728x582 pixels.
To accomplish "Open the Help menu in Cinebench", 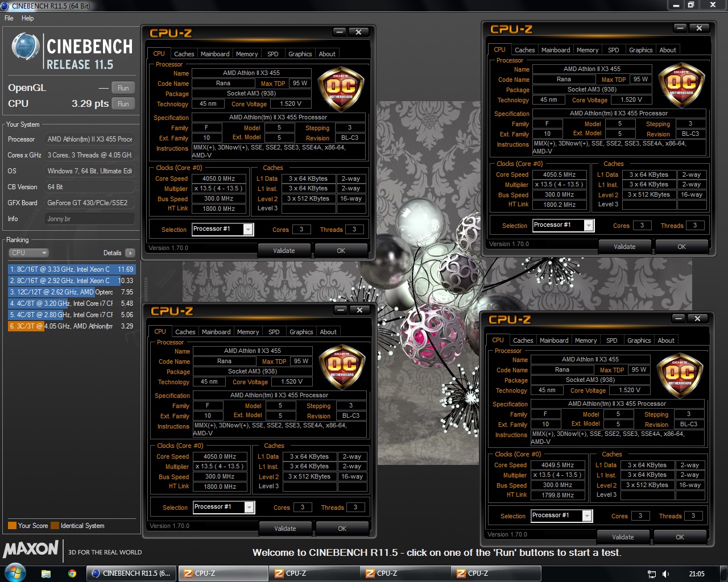I will pos(27,18).
